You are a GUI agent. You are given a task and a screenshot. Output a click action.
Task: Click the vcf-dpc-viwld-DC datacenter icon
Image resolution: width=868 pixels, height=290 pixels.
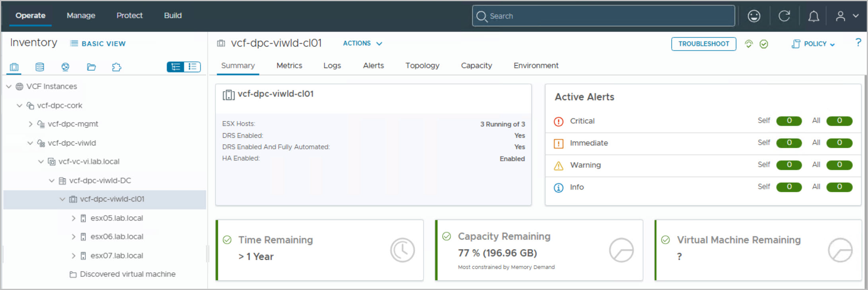click(x=62, y=181)
